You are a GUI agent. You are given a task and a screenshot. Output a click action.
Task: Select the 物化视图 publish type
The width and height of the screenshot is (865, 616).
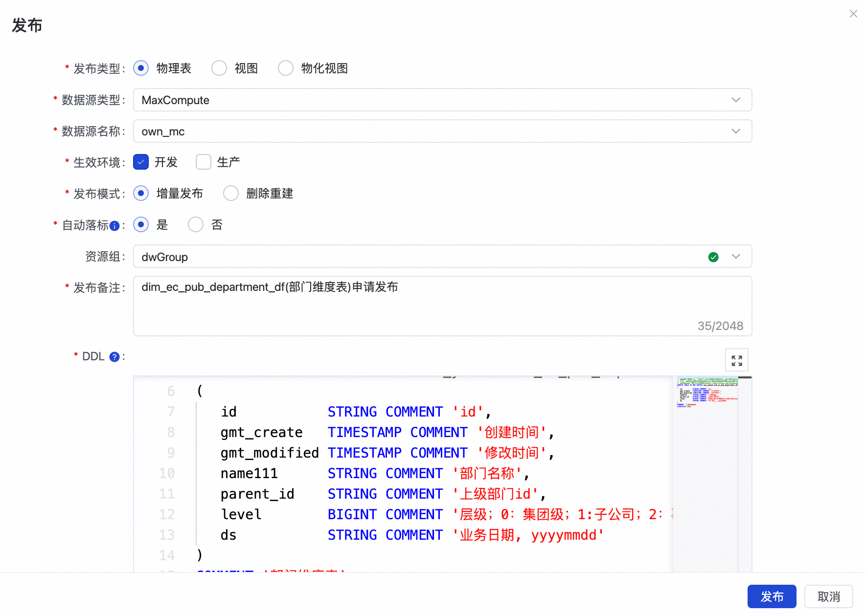pyautogui.click(x=285, y=68)
